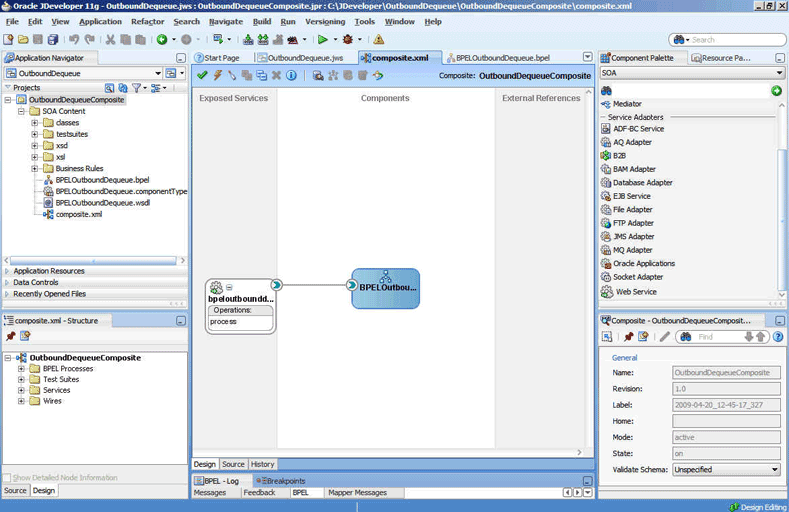The width and height of the screenshot is (789, 512).
Task: Click the navigator horizontal scrollbar
Action: (95, 261)
